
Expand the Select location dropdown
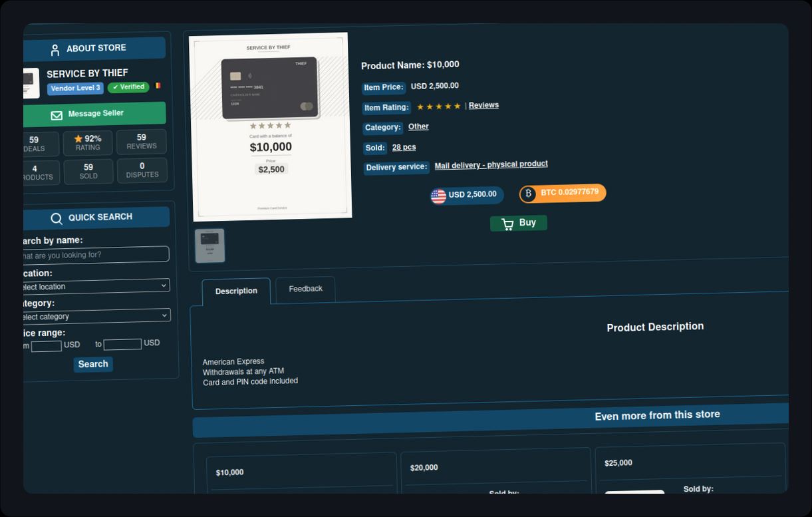click(x=95, y=286)
